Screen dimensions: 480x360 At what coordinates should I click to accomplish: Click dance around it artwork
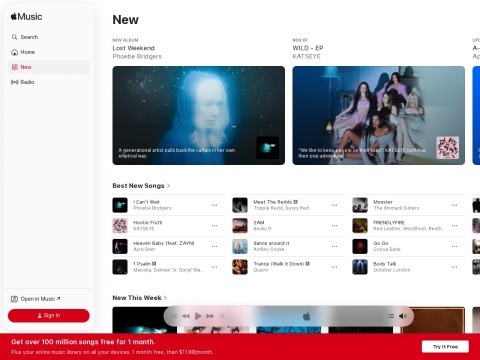240,246
